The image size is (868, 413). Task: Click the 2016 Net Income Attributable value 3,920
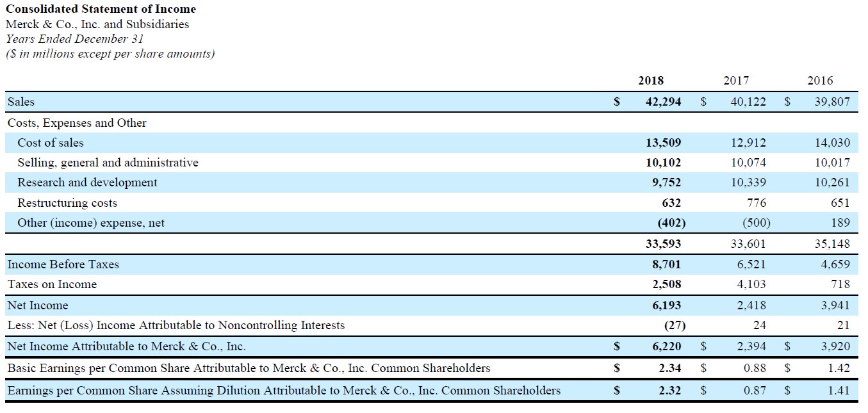click(835, 346)
